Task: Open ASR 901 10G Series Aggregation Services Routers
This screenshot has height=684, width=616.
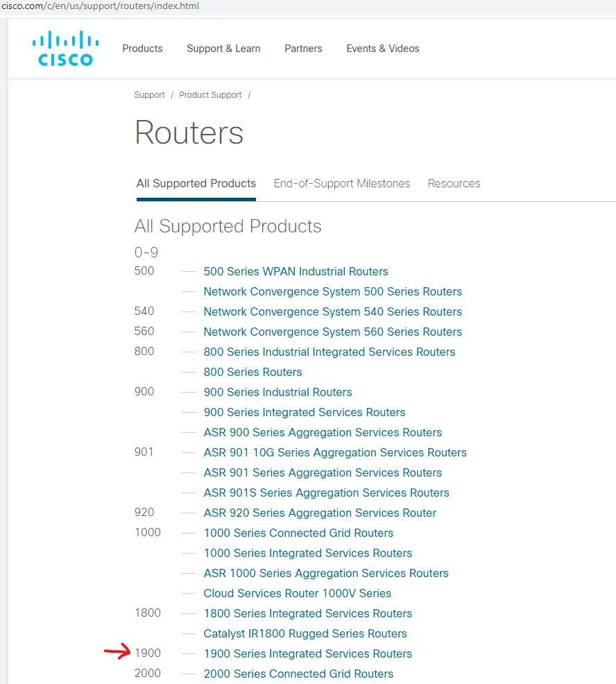Action: (x=335, y=452)
